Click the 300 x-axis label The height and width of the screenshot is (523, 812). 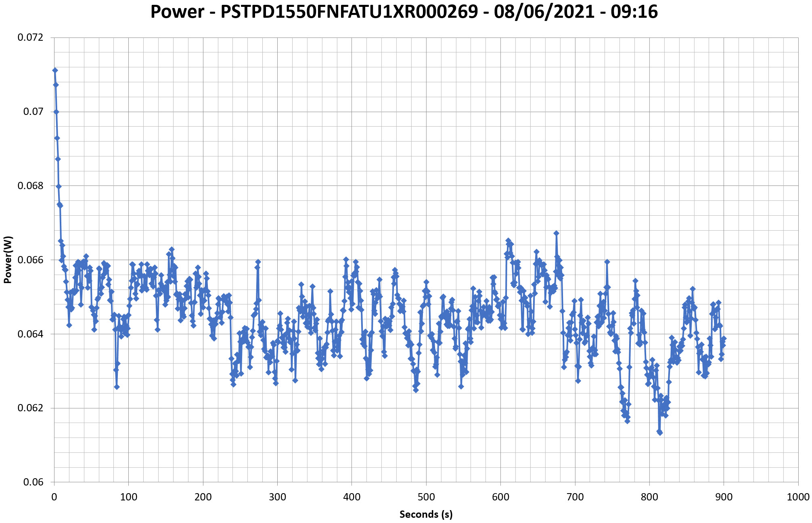(277, 497)
